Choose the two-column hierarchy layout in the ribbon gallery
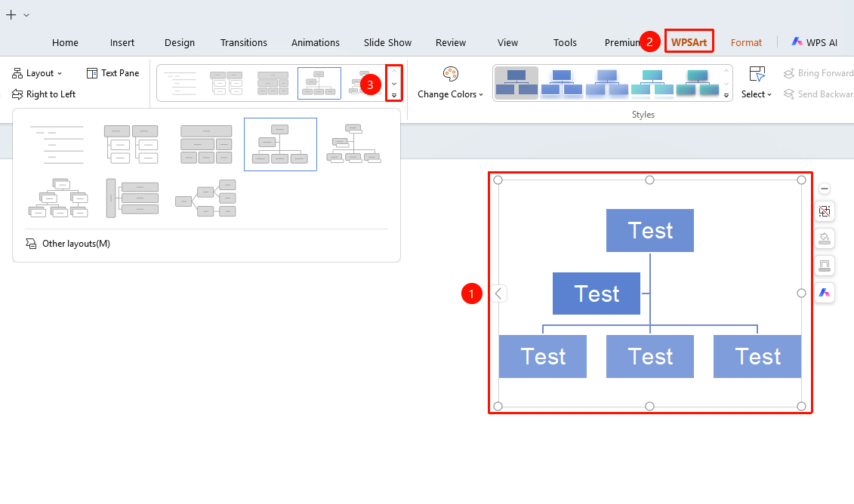The width and height of the screenshot is (854, 504). click(226, 83)
